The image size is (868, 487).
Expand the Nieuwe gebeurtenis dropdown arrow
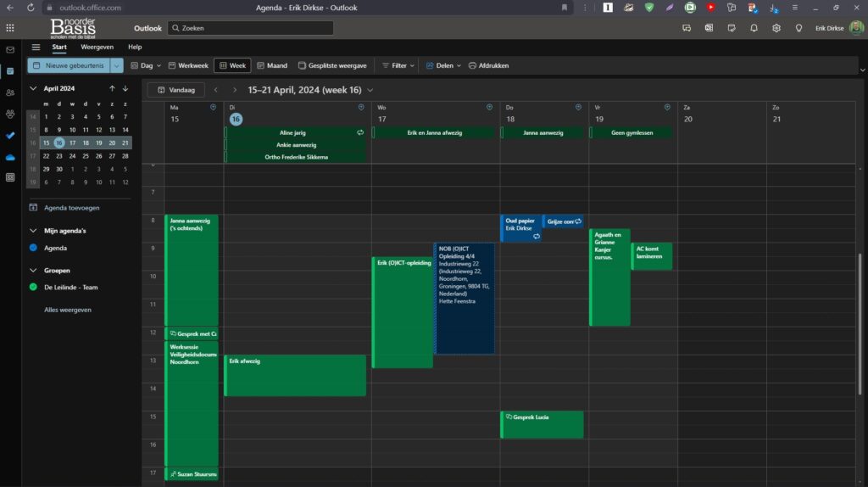117,65
